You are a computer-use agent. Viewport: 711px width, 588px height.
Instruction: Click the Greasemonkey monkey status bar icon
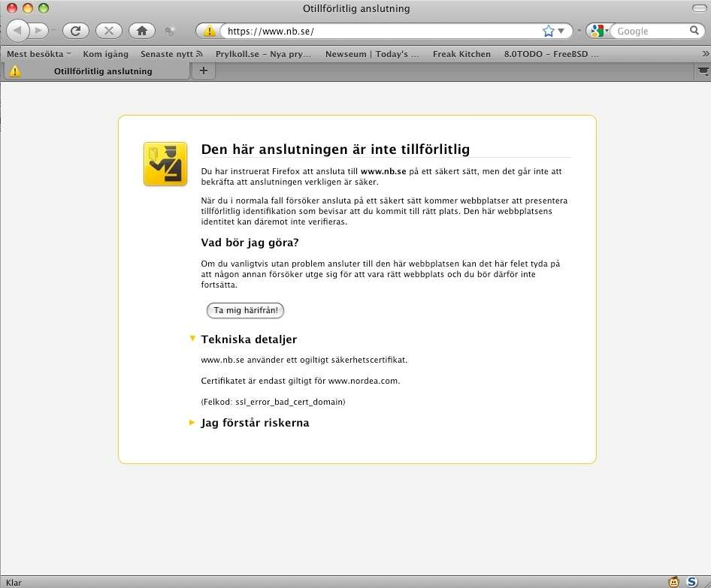pyautogui.click(x=674, y=582)
